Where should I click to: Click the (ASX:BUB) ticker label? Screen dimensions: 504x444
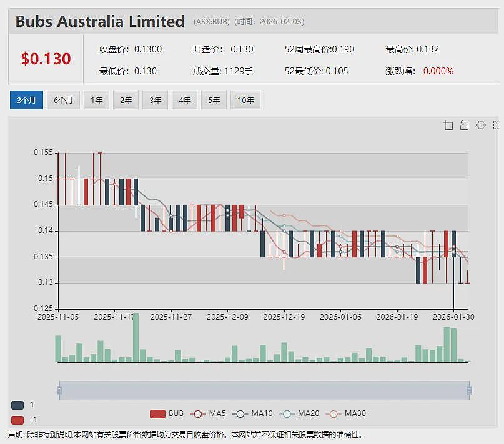click(x=212, y=21)
